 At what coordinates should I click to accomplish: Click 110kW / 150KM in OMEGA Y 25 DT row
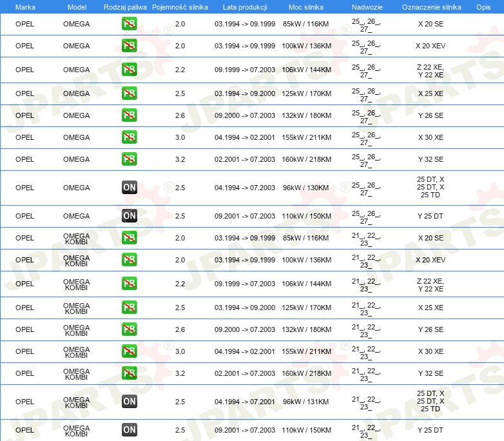point(307,216)
